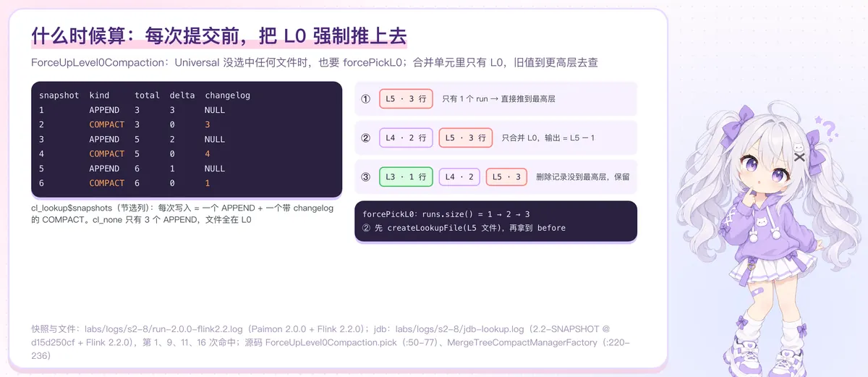Image resolution: width=868 pixels, height=377 pixels.
Task: Click the 'L5 · 3 行' chip in step ②
Action: (465, 137)
